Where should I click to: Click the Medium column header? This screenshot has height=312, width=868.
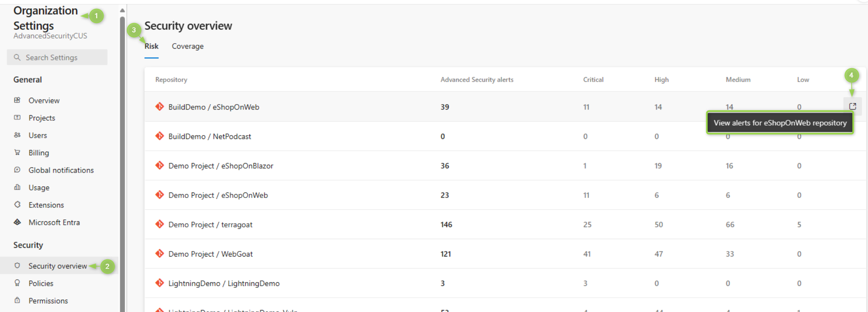tap(738, 80)
